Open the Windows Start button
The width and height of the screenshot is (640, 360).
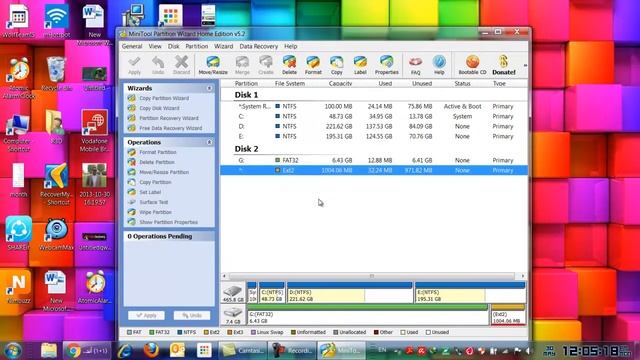13,351
